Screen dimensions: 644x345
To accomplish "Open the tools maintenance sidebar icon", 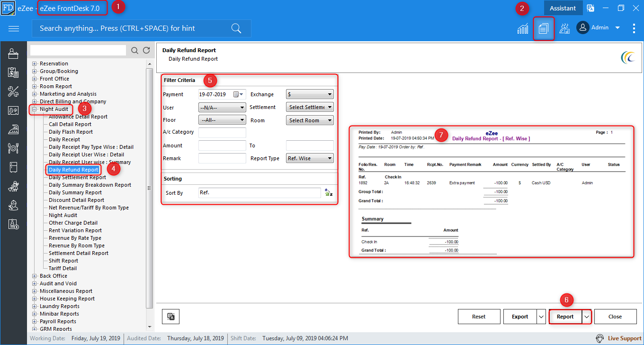I will [x=13, y=91].
